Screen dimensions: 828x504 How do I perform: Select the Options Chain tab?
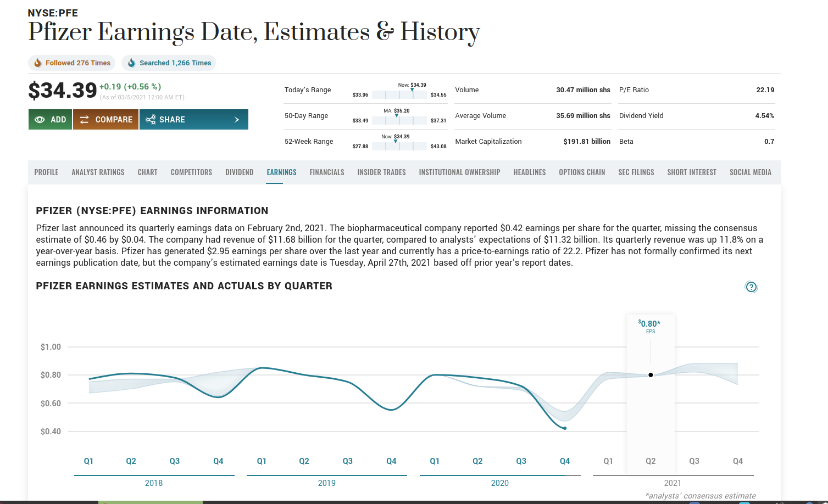[x=582, y=172]
